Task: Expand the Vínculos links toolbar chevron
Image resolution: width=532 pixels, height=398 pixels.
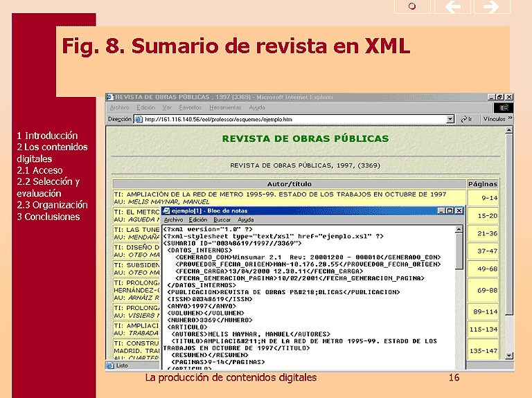Action: pyautogui.click(x=511, y=119)
